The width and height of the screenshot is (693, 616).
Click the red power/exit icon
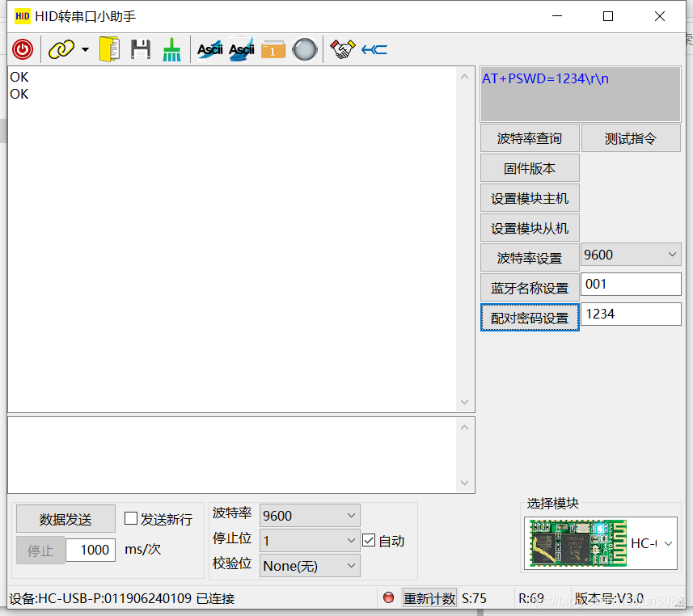(22, 49)
